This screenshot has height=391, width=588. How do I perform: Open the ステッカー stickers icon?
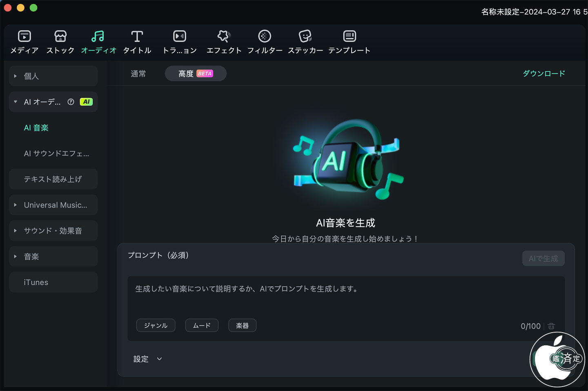[x=305, y=36]
